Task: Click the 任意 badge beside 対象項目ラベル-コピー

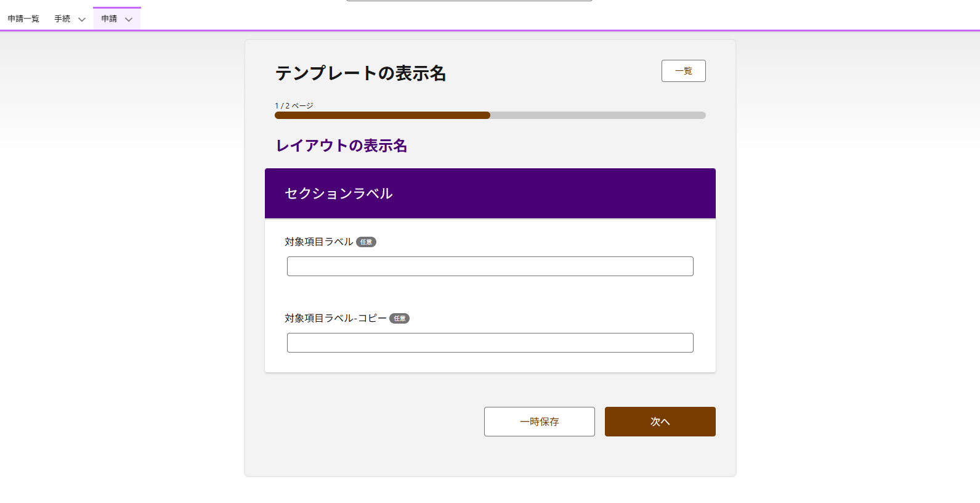Action: point(399,319)
